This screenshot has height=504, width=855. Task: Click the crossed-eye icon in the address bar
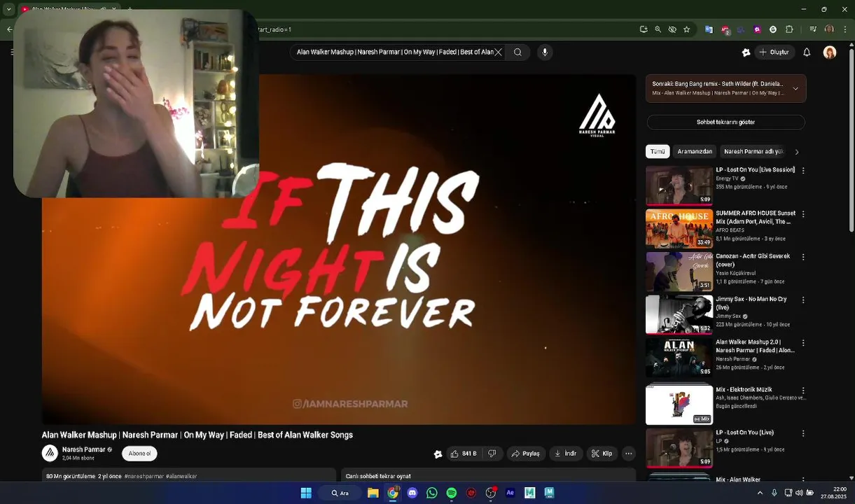[672, 29]
